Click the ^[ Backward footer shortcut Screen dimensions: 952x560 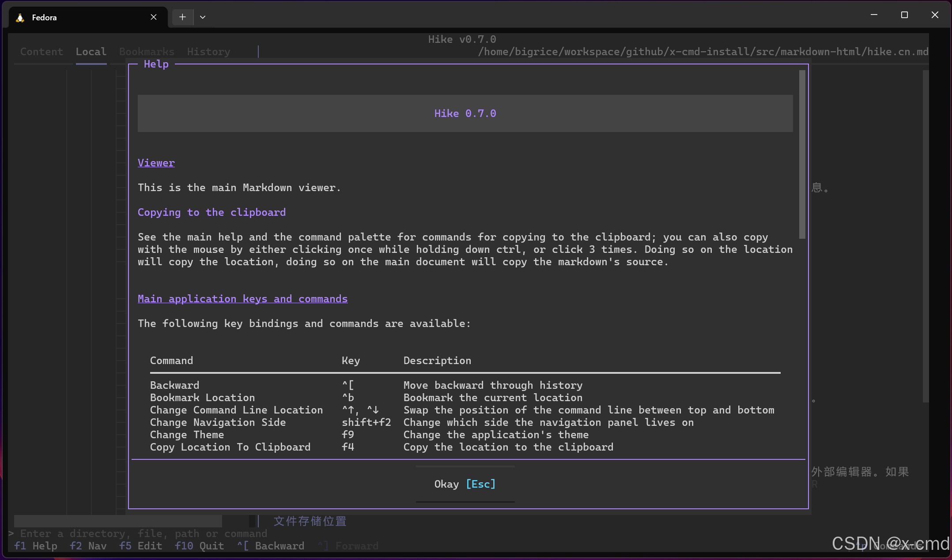click(270, 546)
